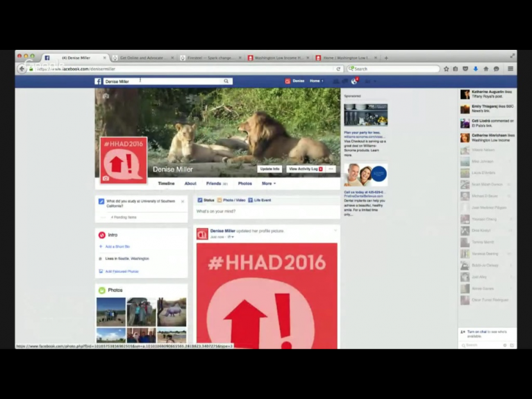532x399 pixels.
Task: Click the Photo / Video icon in composer
Action: click(219, 200)
